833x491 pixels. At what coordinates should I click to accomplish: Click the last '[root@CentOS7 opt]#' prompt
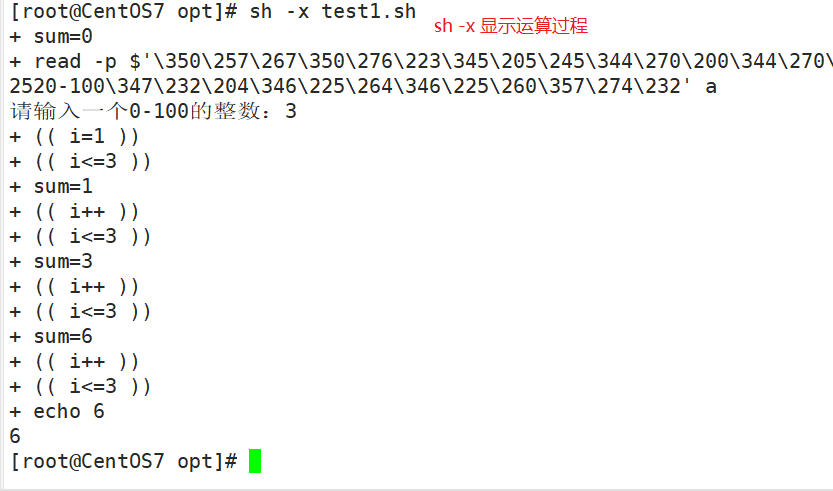click(x=123, y=461)
